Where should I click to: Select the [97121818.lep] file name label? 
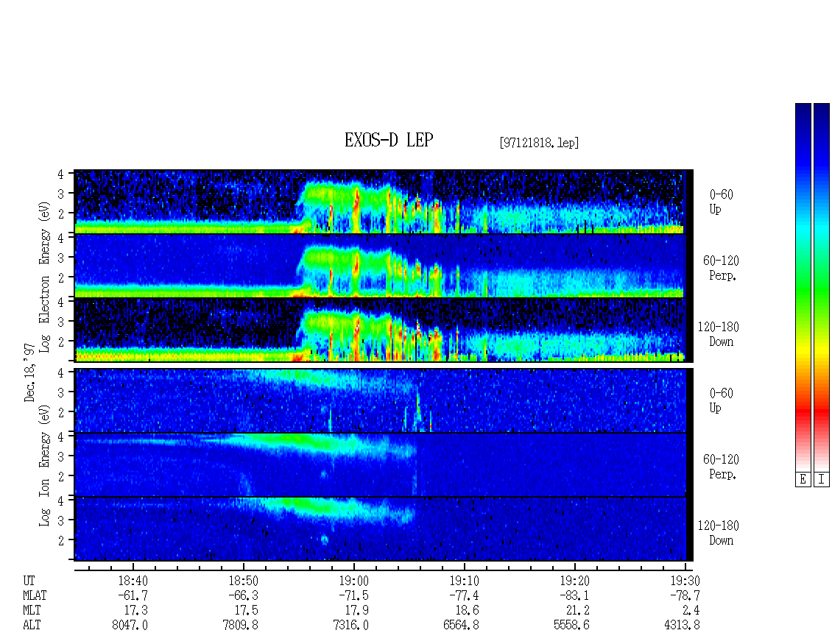[x=538, y=143]
